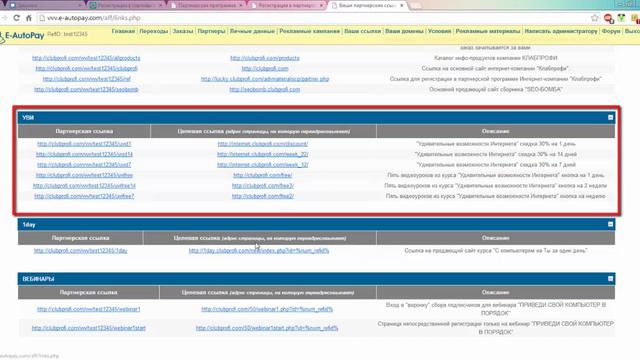Click the description 'С компьютером на Ты за один день'
Screen dimensions: 640x360
496,251
